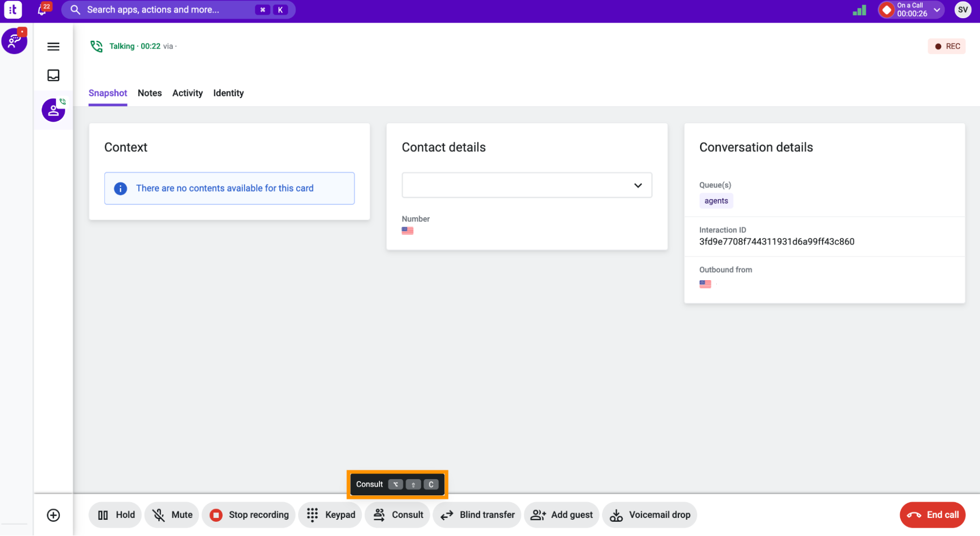This screenshot has width=980, height=536.
Task: Add guest to the call
Action: pyautogui.click(x=562, y=515)
